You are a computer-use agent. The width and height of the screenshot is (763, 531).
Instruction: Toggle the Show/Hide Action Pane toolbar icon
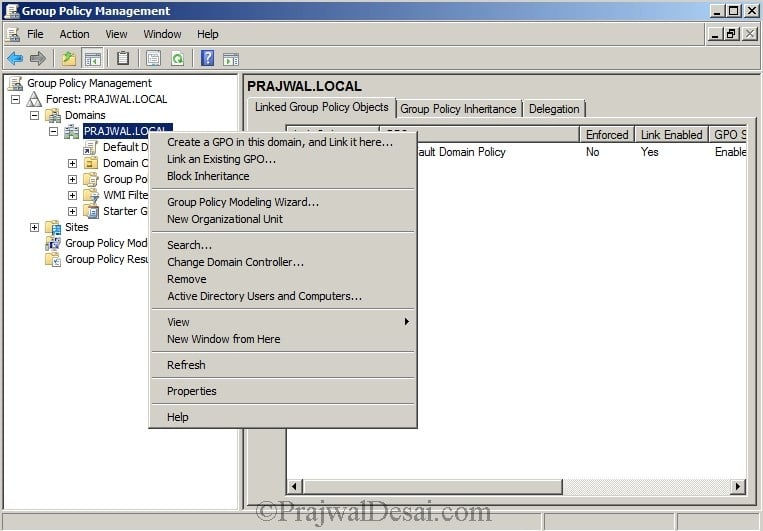pos(231,59)
